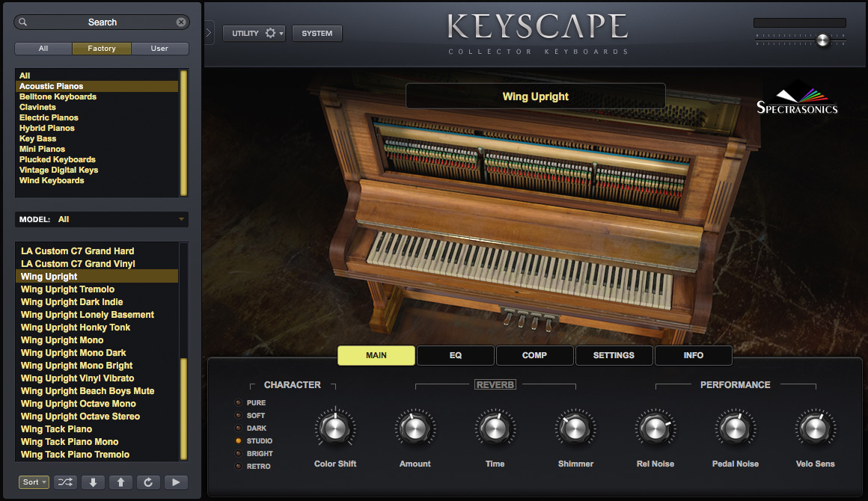Screen dimensions: 868x501
Task: Clear the search field with the X icon
Action: 181,22
